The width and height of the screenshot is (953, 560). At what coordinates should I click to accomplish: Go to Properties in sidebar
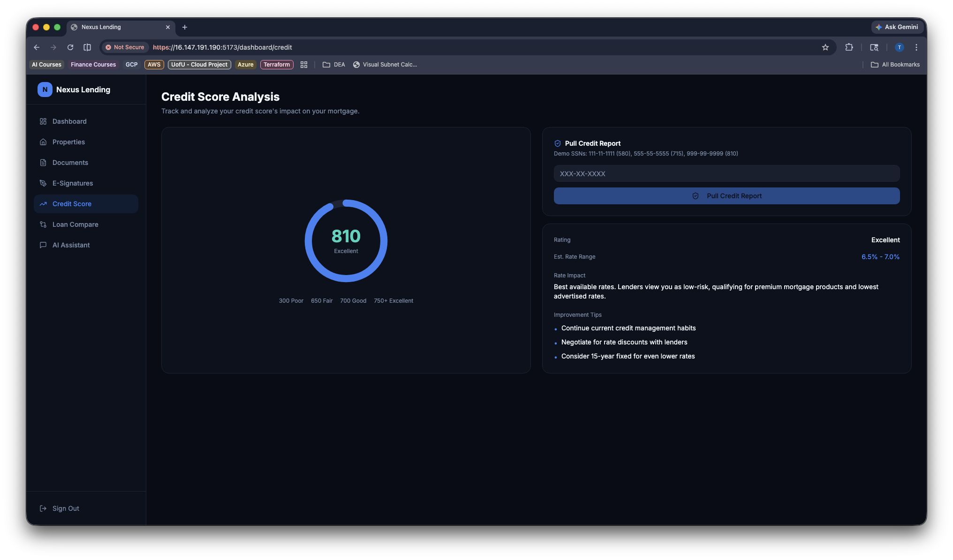(68, 142)
